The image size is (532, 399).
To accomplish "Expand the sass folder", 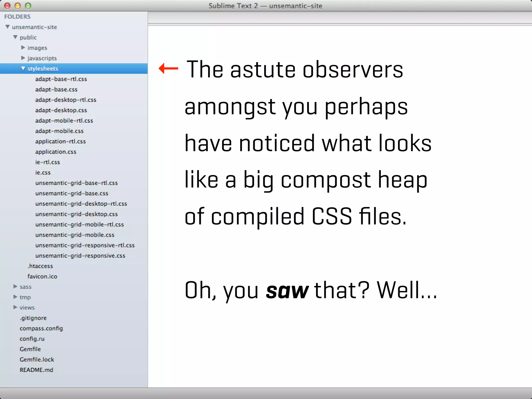I will coord(15,287).
